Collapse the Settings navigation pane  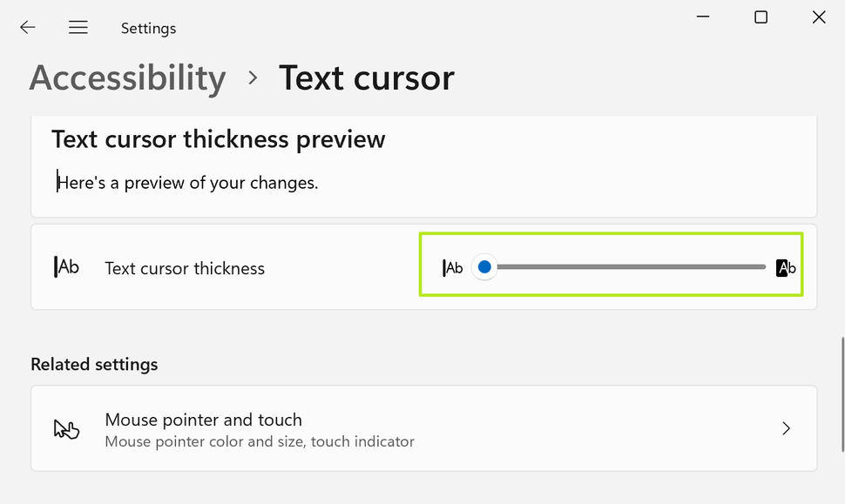click(x=78, y=27)
